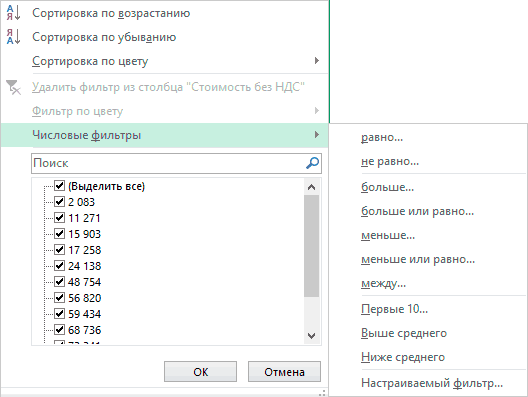The height and width of the screenshot is (397, 528).
Task: Toggle the 48 754 checkbox
Action: coord(60,282)
